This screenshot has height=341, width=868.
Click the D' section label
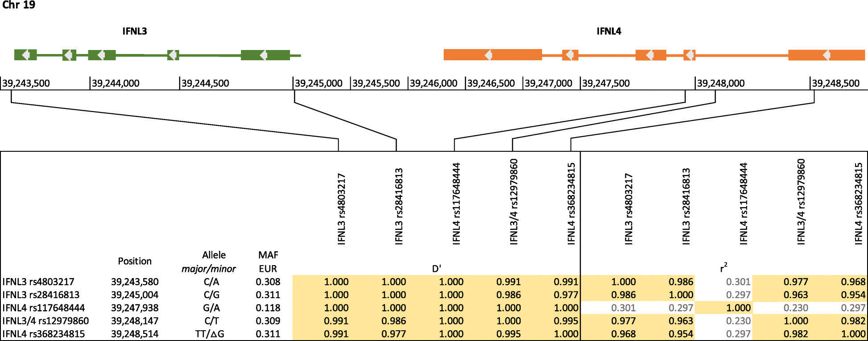pyautogui.click(x=436, y=269)
